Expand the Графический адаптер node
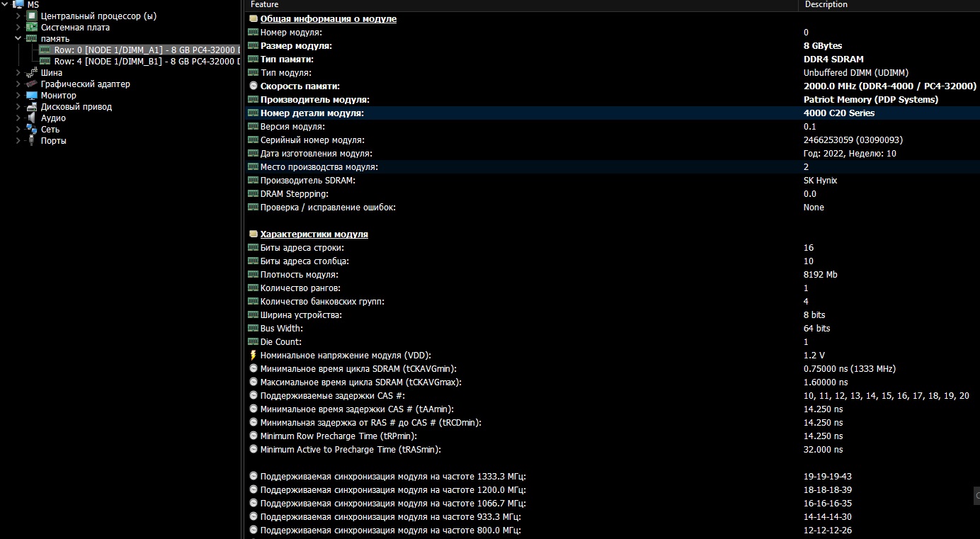 click(x=18, y=84)
